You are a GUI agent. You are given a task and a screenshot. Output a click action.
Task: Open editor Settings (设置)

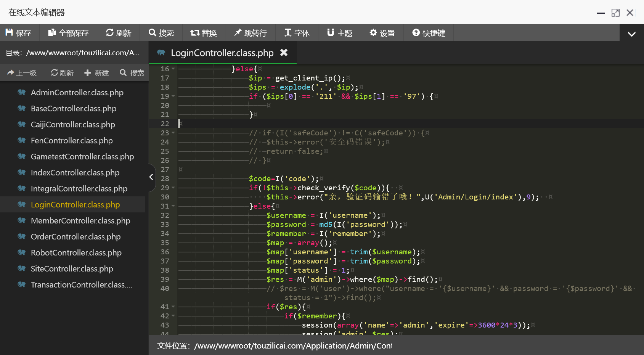(x=382, y=33)
